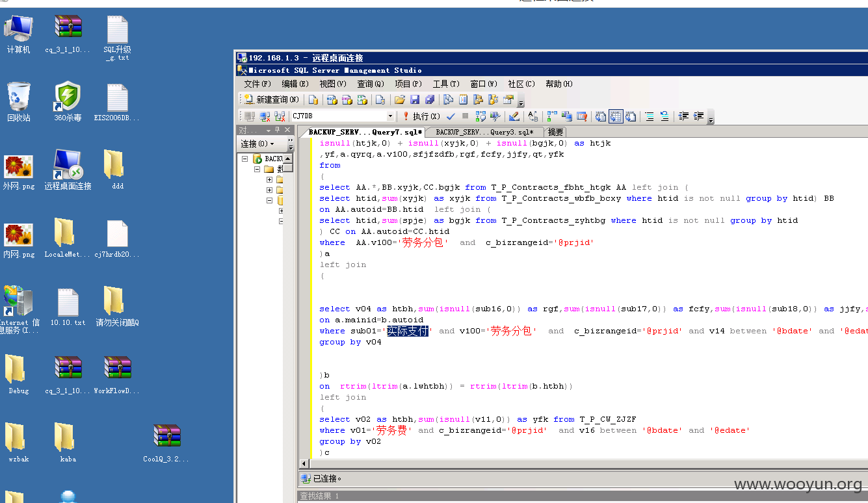Click the Properties Window toolbar icon
The height and width of the screenshot is (503, 868).
point(508,99)
